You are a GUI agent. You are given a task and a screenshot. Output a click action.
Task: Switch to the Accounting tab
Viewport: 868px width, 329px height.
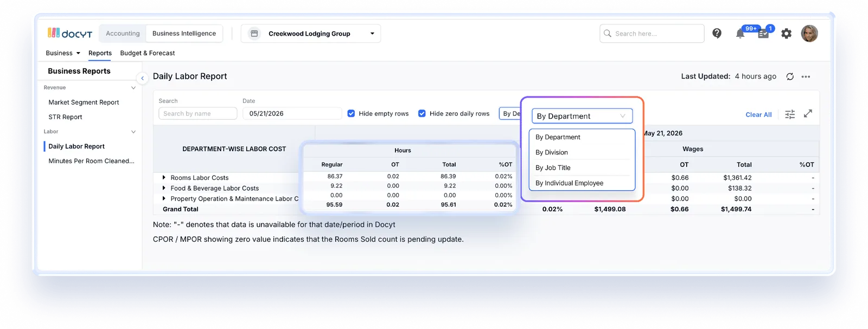pos(123,34)
